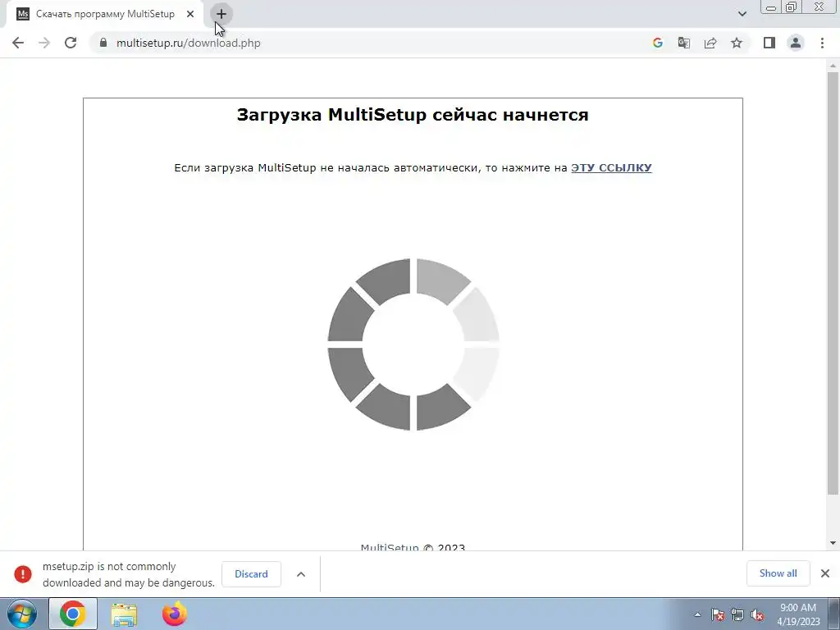The height and width of the screenshot is (630, 840).
Task: Open Action Center flag tray icon
Action: [x=718, y=614]
